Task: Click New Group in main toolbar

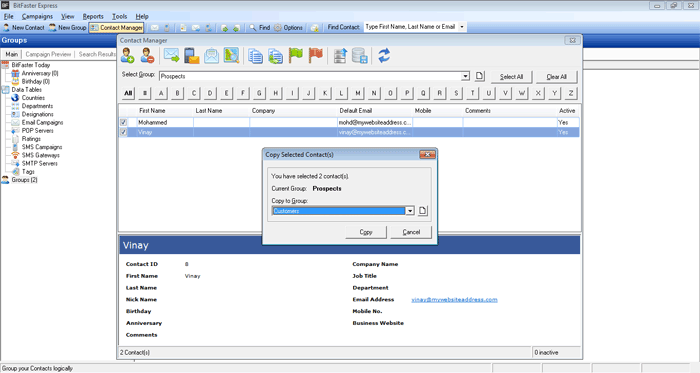Action: tap(67, 28)
